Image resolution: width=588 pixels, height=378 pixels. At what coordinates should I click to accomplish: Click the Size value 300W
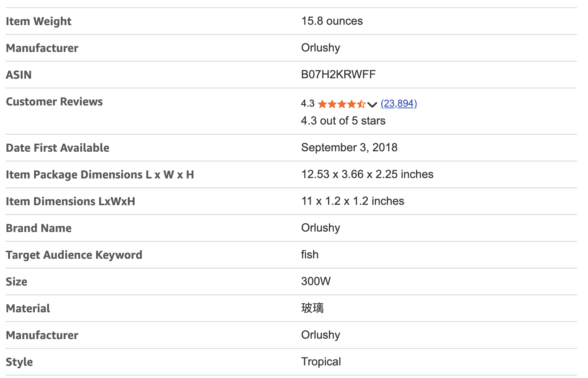316,281
